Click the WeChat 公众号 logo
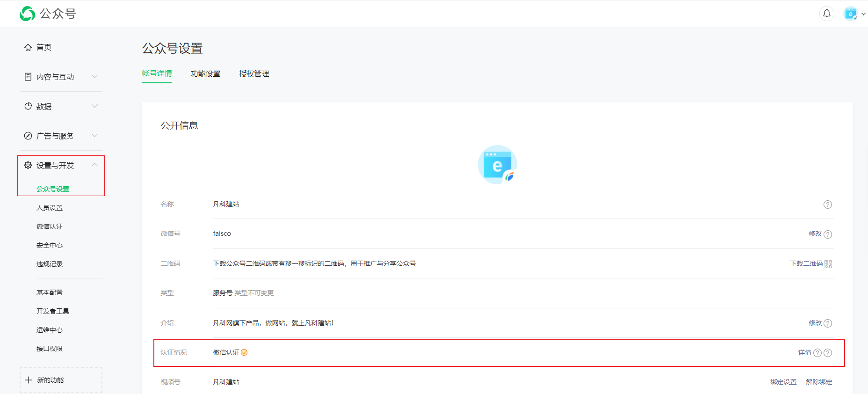868x394 pixels. pyautogui.click(x=48, y=14)
